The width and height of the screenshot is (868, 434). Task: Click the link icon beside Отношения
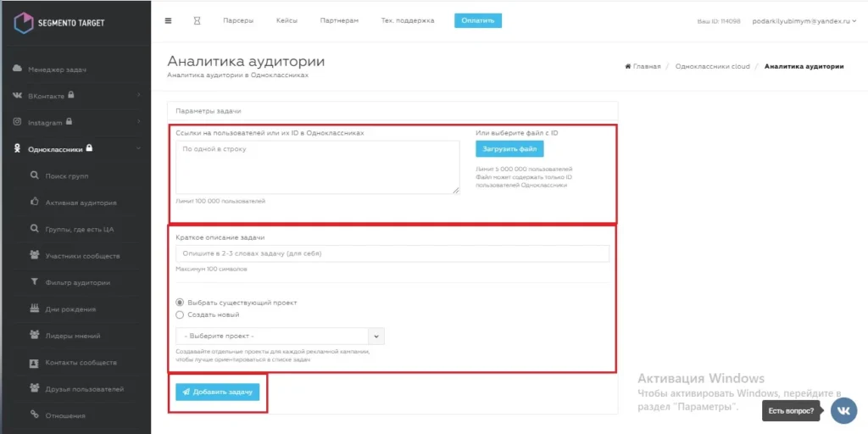[x=34, y=415]
